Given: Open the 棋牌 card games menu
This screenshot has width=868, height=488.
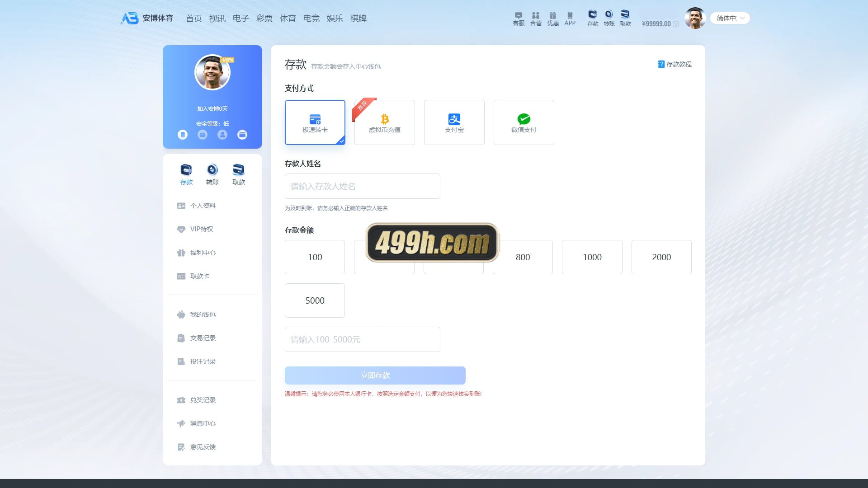Looking at the screenshot, I should coord(359,19).
